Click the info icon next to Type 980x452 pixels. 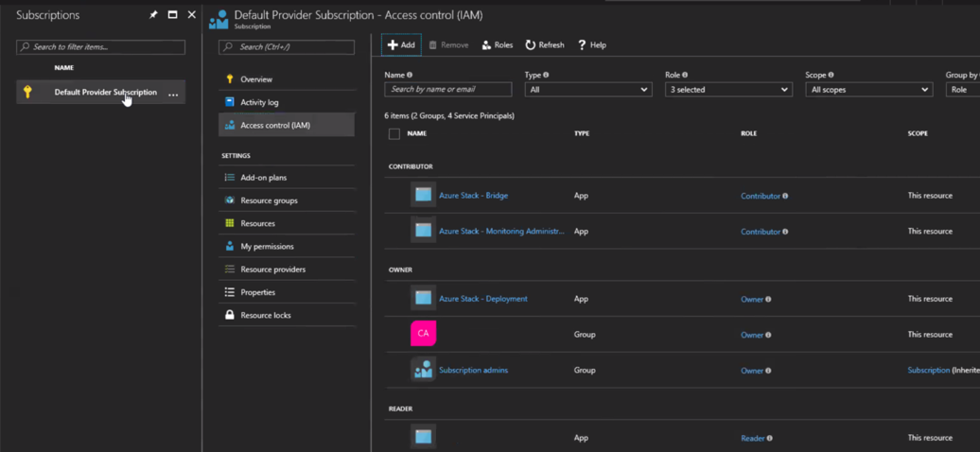click(546, 75)
